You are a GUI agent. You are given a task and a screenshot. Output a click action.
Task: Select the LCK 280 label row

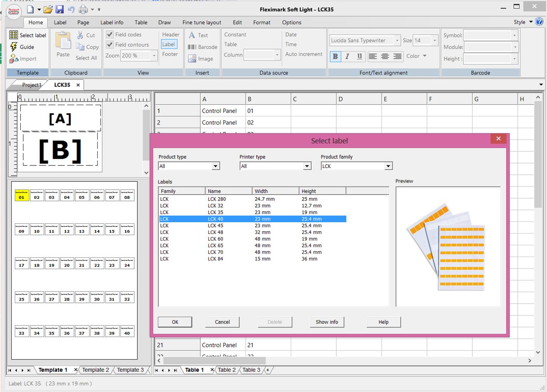(x=253, y=199)
